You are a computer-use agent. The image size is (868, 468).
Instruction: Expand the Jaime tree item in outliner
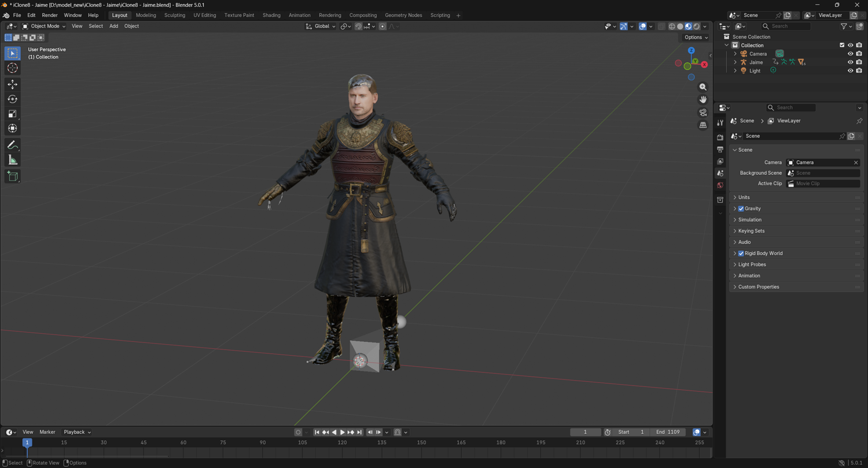tap(735, 62)
